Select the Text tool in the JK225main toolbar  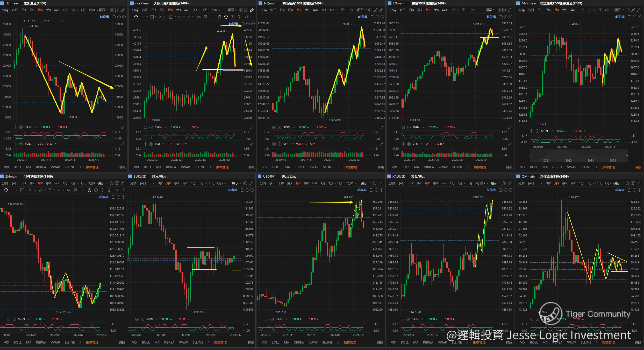pyautogui.click(x=199, y=17)
